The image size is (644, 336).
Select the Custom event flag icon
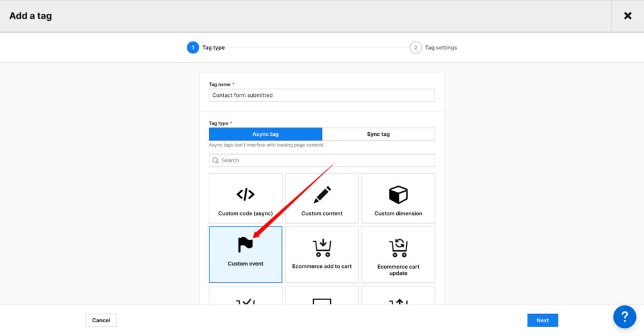pyautogui.click(x=245, y=245)
